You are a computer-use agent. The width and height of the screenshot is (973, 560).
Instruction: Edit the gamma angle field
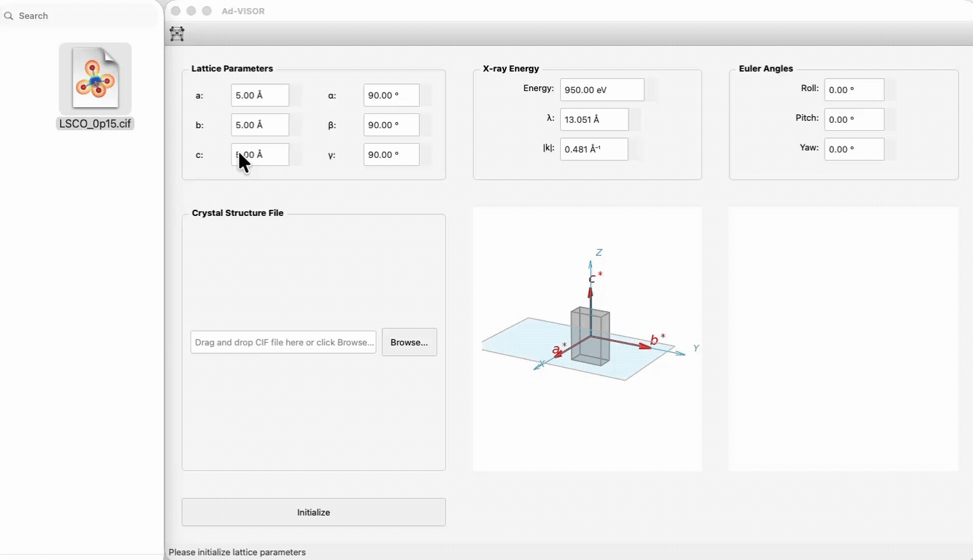click(391, 155)
